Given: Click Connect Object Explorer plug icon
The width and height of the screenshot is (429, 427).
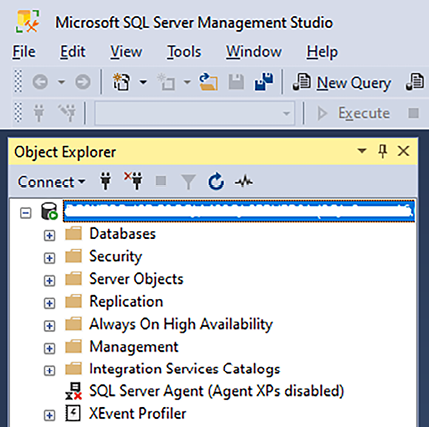Looking at the screenshot, I should (x=106, y=181).
